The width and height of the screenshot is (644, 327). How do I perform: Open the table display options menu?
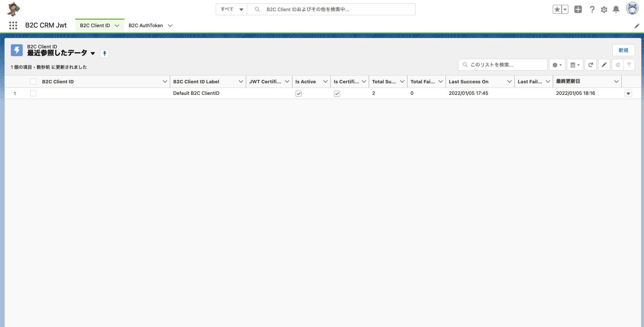pyautogui.click(x=575, y=65)
